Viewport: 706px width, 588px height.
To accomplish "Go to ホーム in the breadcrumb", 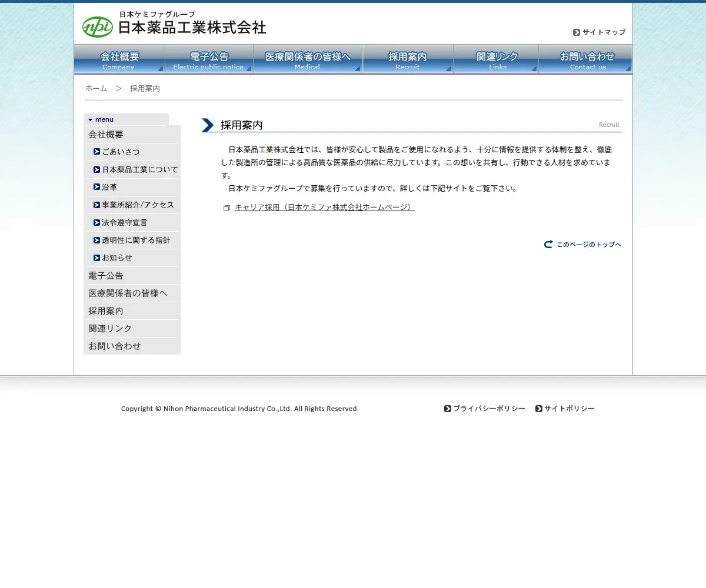I will [x=96, y=88].
